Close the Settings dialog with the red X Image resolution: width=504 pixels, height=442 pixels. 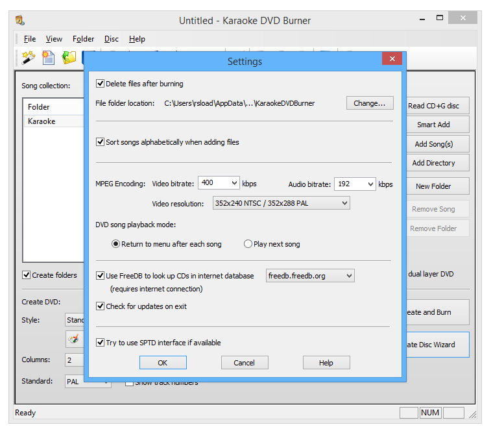click(392, 58)
